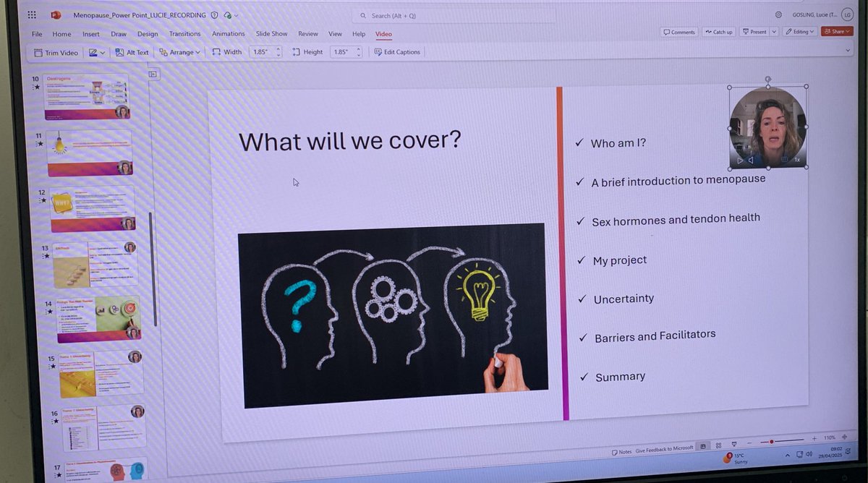Viewport: 868px width, 483px height.
Task: Change video playback speed 1x
Action: (797, 160)
